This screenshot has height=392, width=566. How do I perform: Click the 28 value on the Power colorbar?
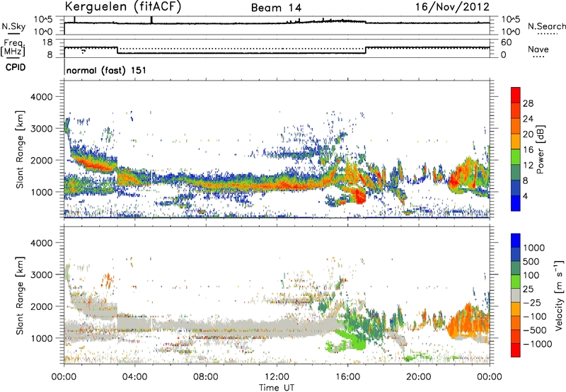(528, 103)
